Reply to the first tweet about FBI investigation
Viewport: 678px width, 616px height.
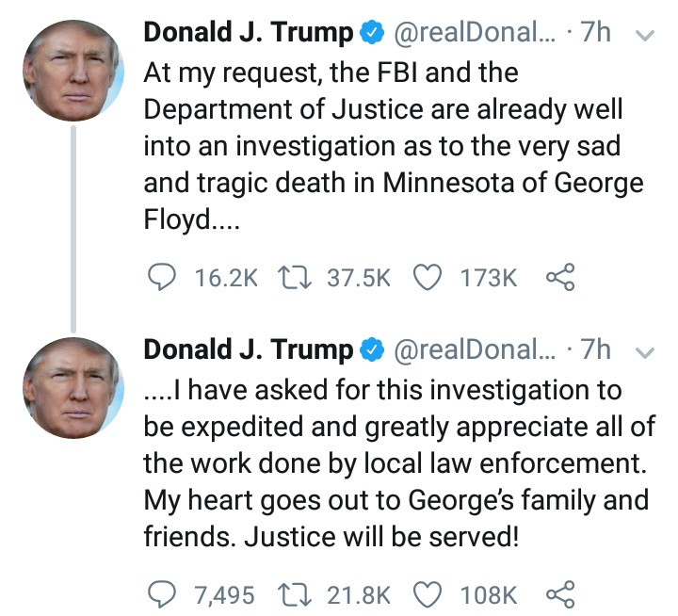click(x=163, y=277)
